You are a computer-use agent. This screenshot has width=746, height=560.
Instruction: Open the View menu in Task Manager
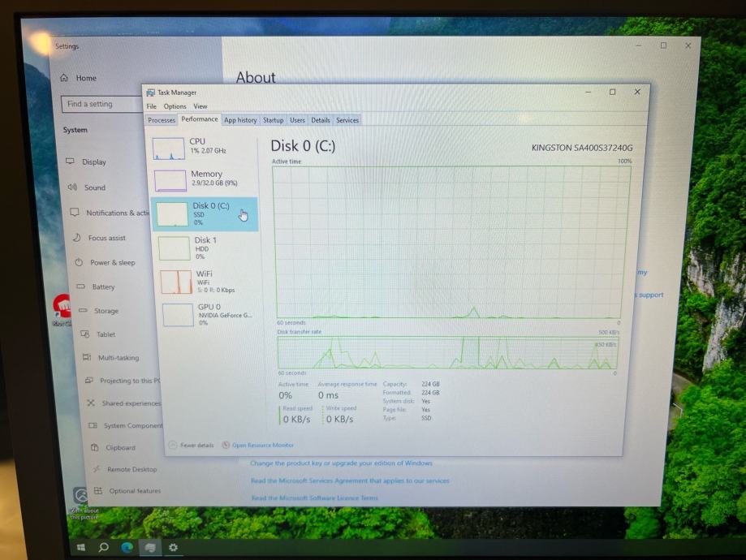[201, 106]
